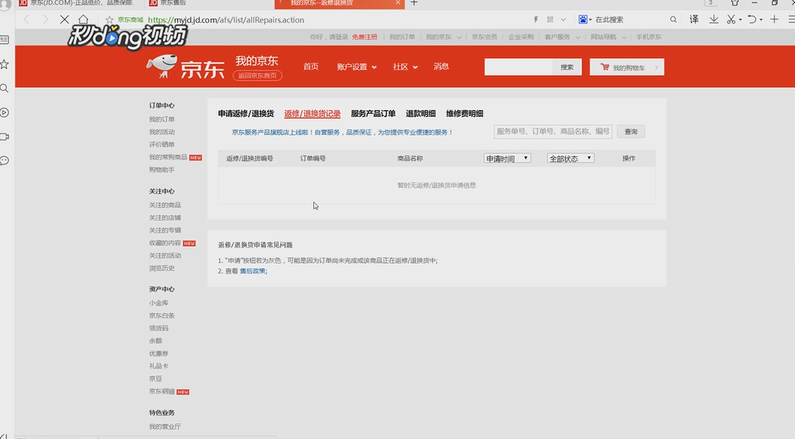Switch to 返修/退换货记录 tab

coord(312,114)
